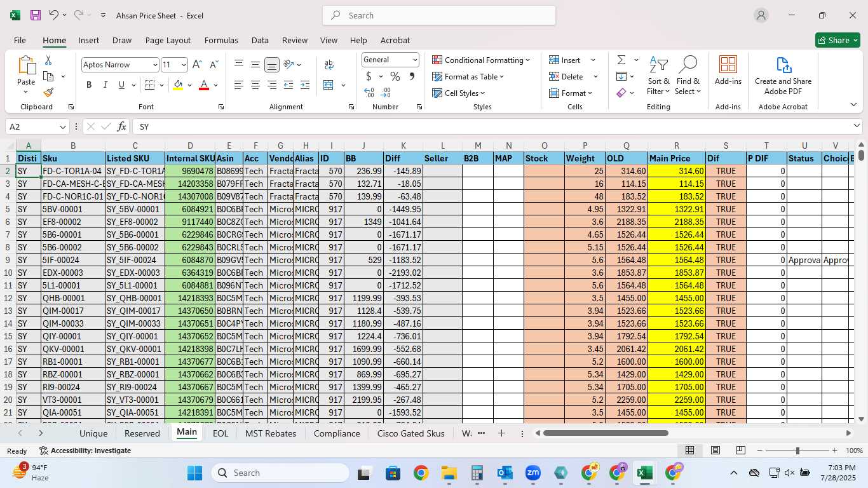Viewport: 868px width, 488px height.
Task: Click the Insert cells button
Action: click(566, 60)
